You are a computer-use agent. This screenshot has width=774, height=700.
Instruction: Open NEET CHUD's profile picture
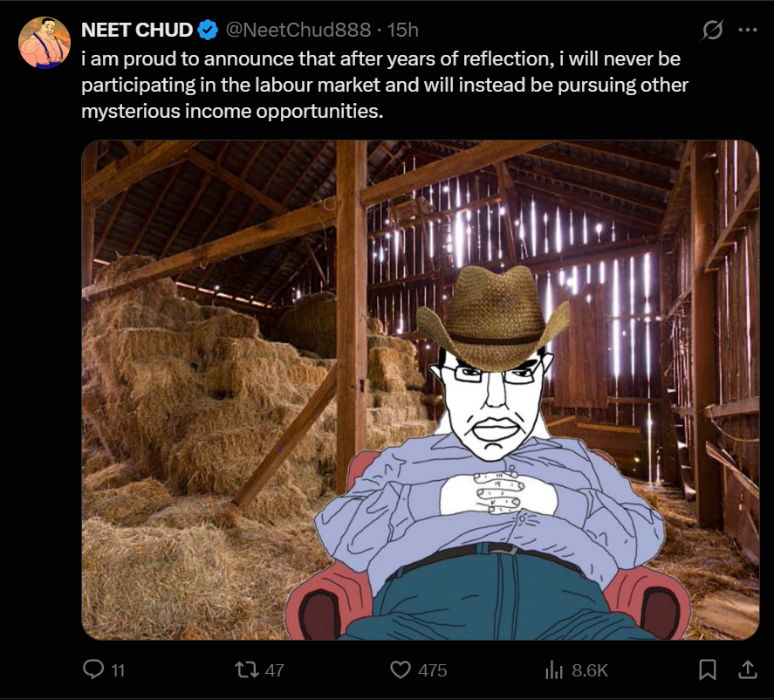pos(45,44)
